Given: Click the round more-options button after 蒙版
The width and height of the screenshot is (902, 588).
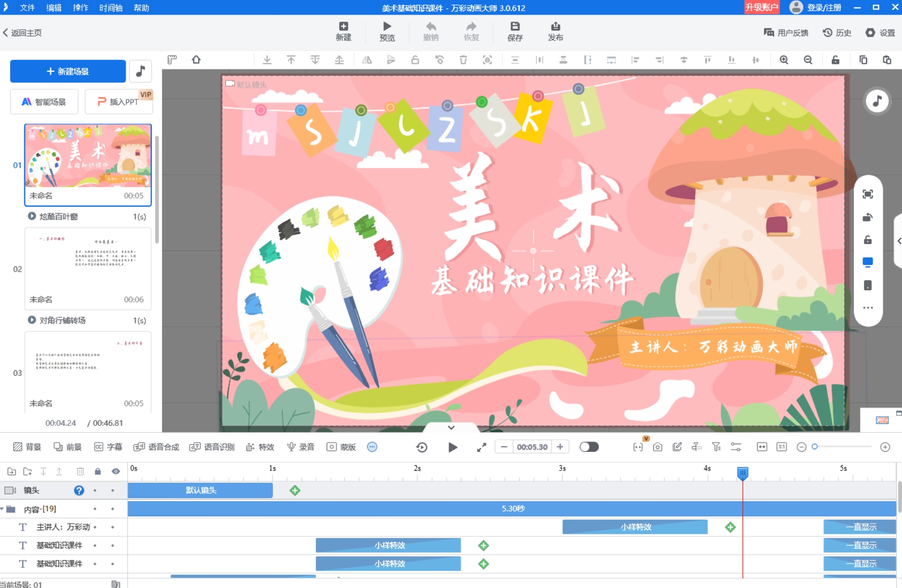Looking at the screenshot, I should 372,447.
